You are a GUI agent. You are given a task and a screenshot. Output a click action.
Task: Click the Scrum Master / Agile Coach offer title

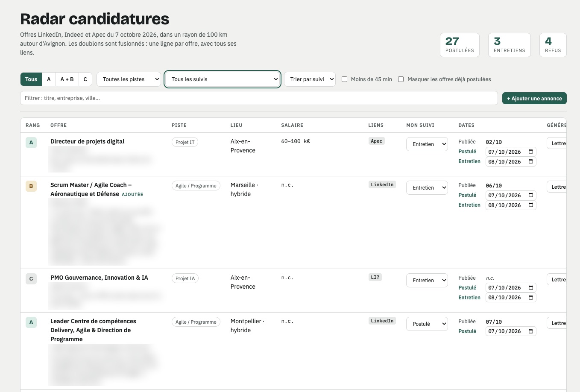point(91,190)
